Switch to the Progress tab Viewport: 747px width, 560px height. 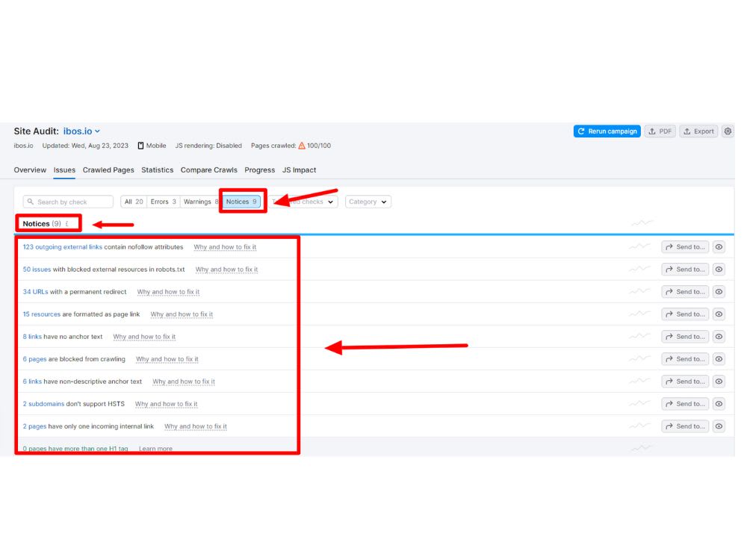click(x=260, y=170)
